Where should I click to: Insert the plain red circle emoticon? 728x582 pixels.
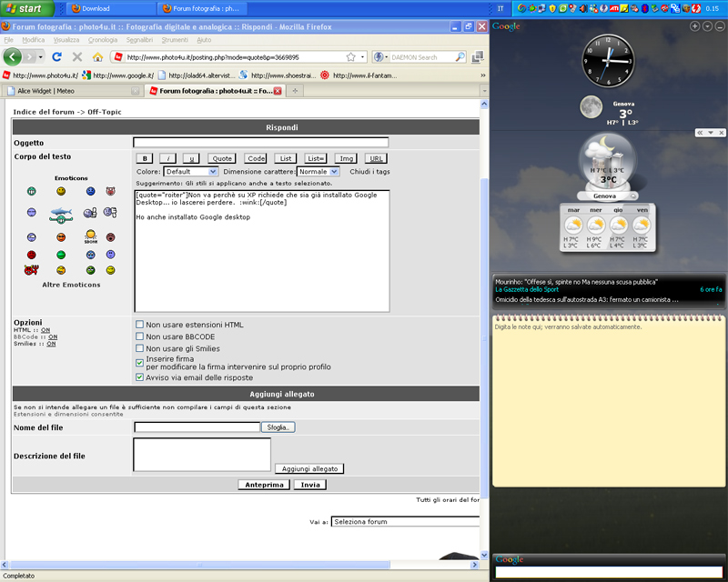click(31, 255)
